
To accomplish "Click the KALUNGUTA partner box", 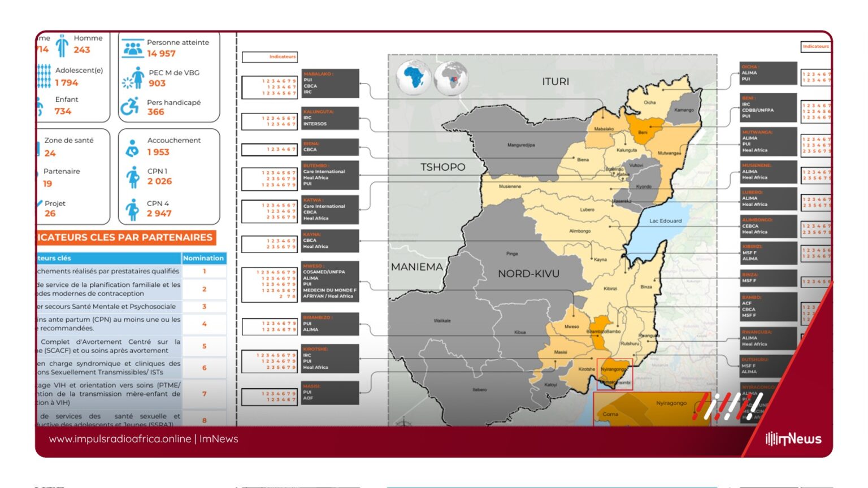I will tap(331, 118).
